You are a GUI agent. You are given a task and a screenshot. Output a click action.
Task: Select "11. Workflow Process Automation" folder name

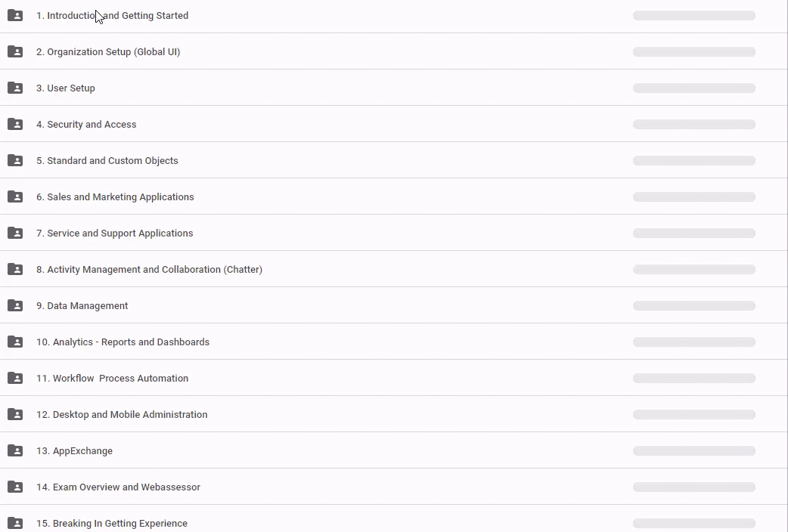tap(112, 379)
